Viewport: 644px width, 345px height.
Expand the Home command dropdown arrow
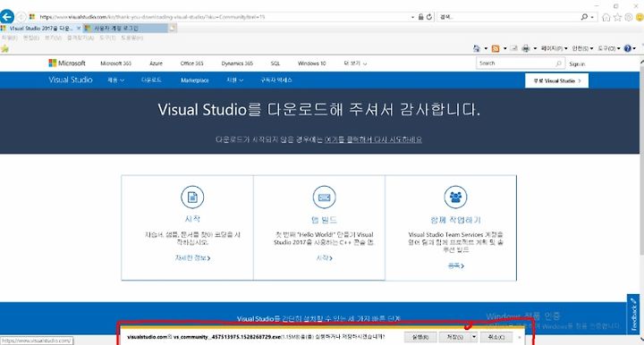click(486, 48)
